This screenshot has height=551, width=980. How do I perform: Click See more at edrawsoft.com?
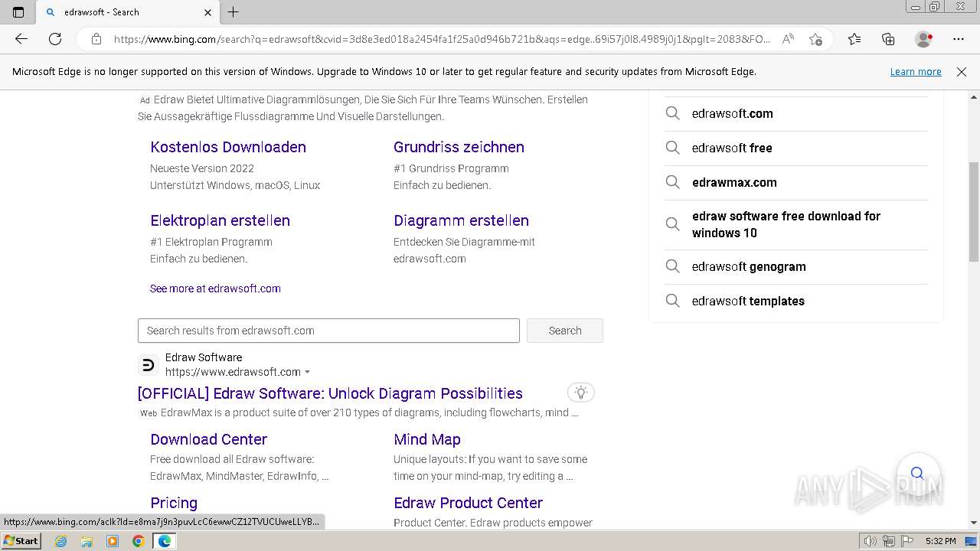pos(215,289)
